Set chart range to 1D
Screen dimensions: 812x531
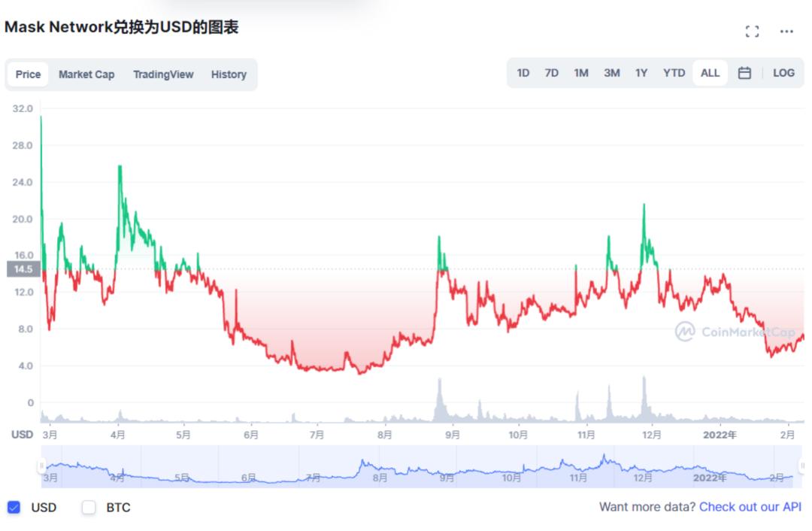[523, 73]
